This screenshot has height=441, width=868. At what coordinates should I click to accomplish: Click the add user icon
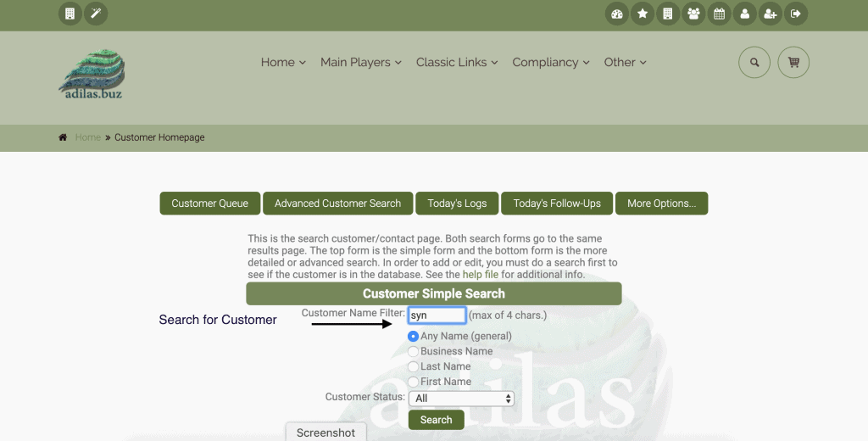[770, 14]
